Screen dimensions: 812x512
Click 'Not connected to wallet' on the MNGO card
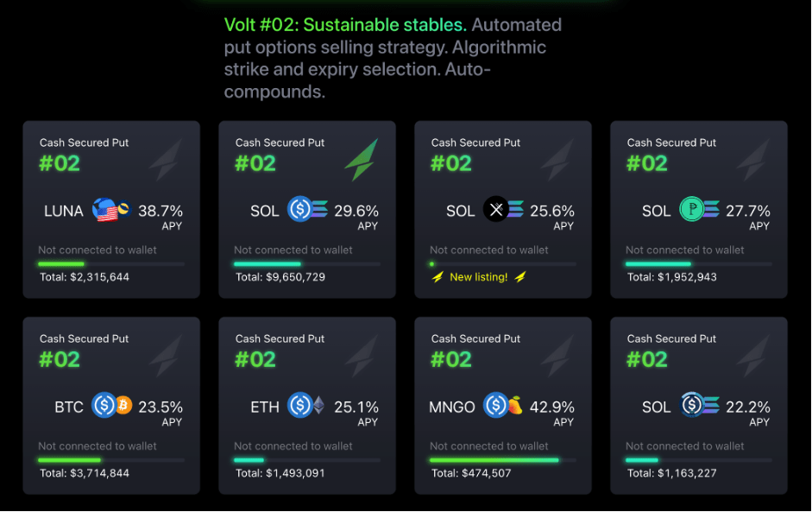point(489,446)
